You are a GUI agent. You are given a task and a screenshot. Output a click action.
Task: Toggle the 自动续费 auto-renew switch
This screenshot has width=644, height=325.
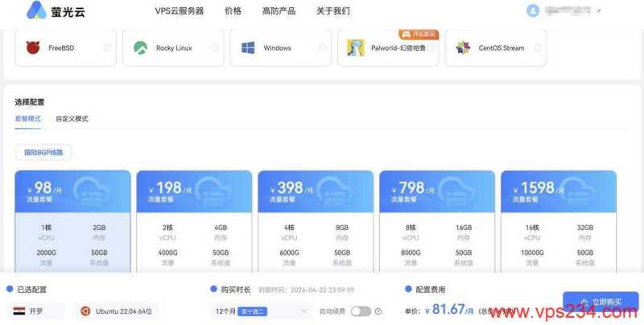(360, 311)
